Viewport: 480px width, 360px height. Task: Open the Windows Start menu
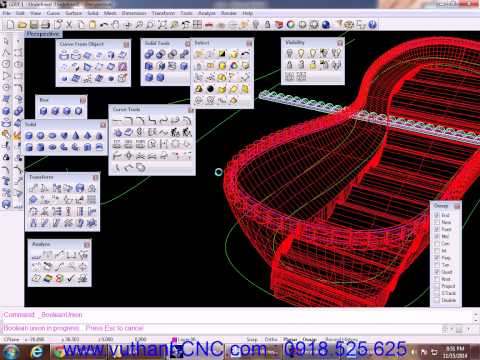pyautogui.click(x=10, y=352)
